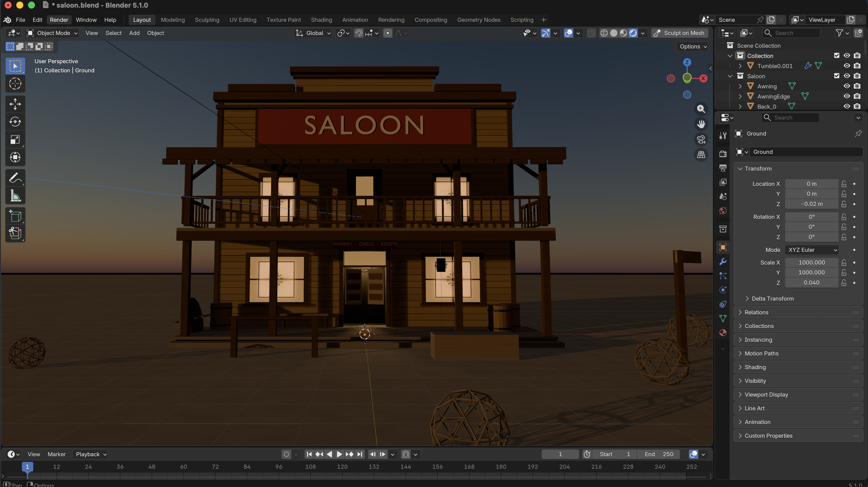Image resolution: width=868 pixels, height=487 pixels.
Task: Open the Render properties tab
Action: tap(723, 154)
